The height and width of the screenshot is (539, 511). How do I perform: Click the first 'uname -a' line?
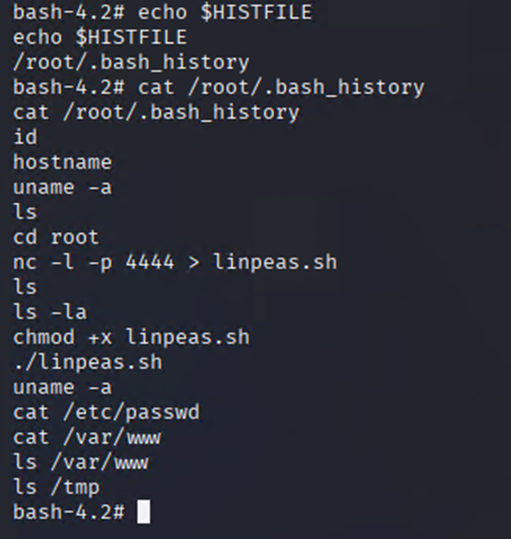pyautogui.click(x=63, y=187)
